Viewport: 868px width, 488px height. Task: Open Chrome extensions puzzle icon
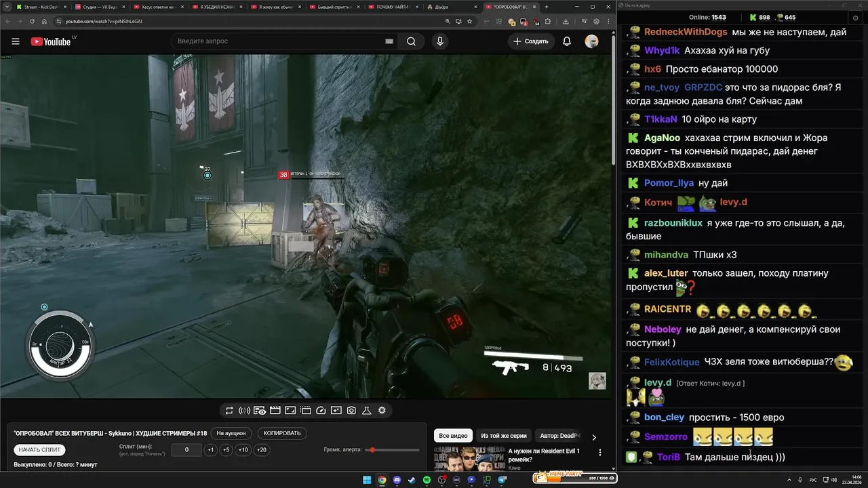(x=547, y=21)
